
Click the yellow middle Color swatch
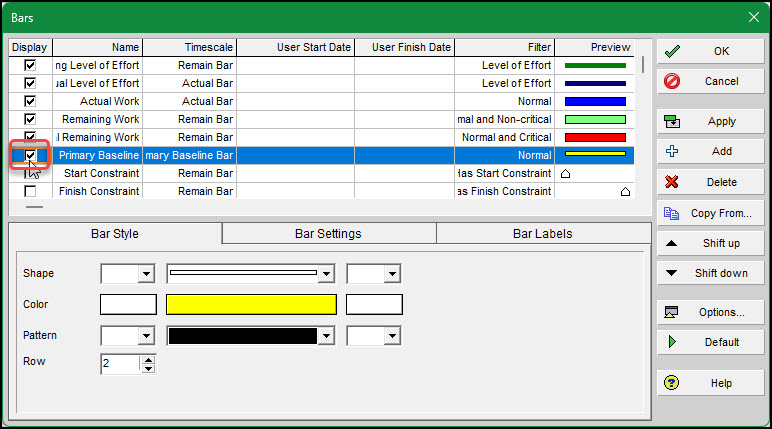tap(251, 304)
